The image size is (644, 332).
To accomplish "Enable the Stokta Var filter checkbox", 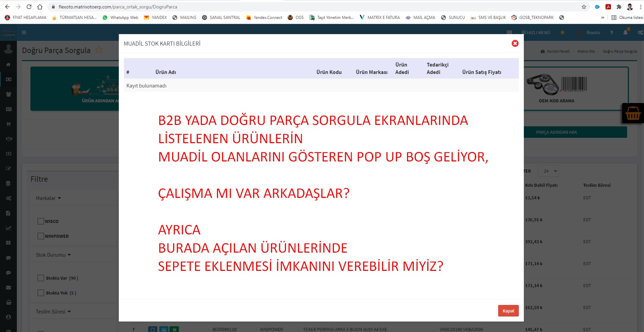I will (x=41, y=278).
